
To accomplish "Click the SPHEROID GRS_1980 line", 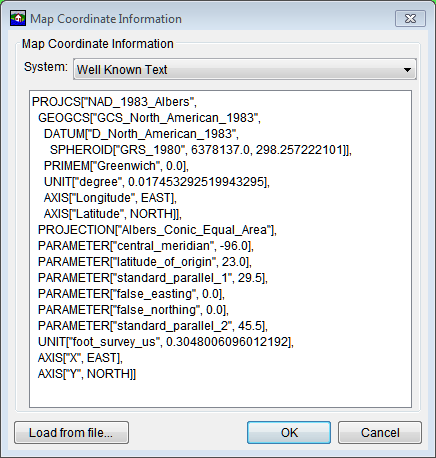I will click(201, 150).
